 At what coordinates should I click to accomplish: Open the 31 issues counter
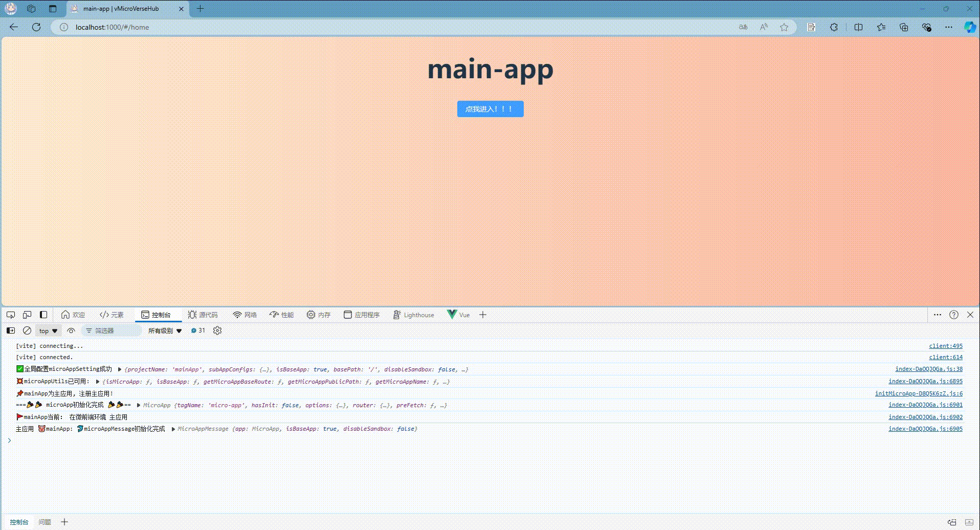pos(198,330)
